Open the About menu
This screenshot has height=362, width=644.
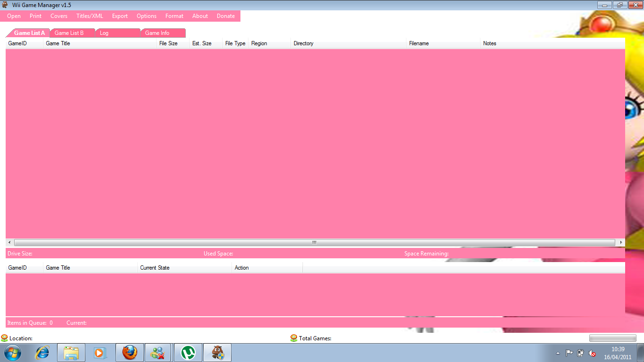pyautogui.click(x=200, y=16)
